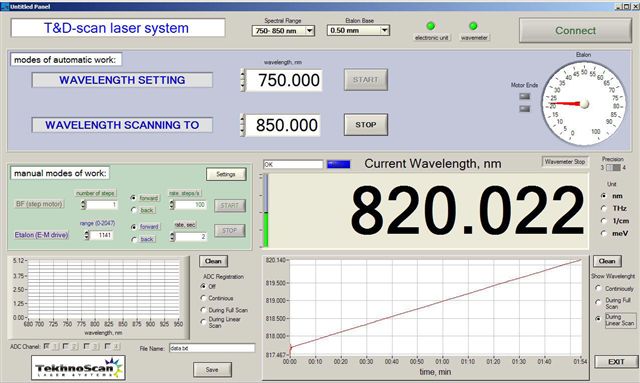Click the BF (step motor) label button
Viewport: 640px width, 383px height.
tap(39, 204)
